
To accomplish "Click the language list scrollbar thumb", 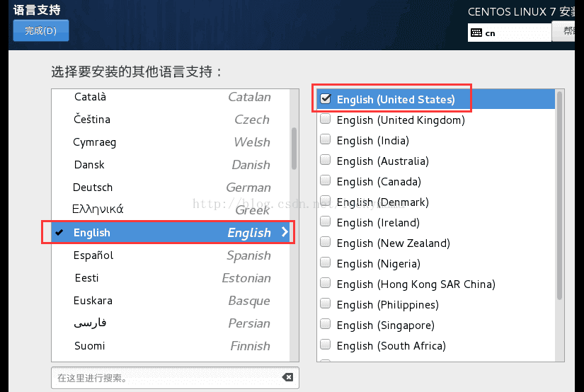I will pyautogui.click(x=294, y=149).
